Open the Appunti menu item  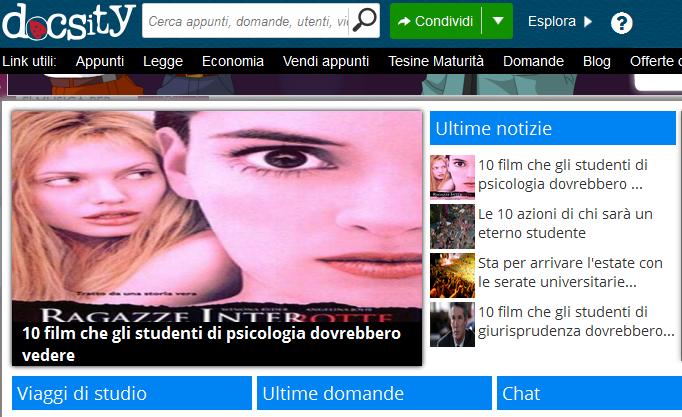tap(100, 61)
